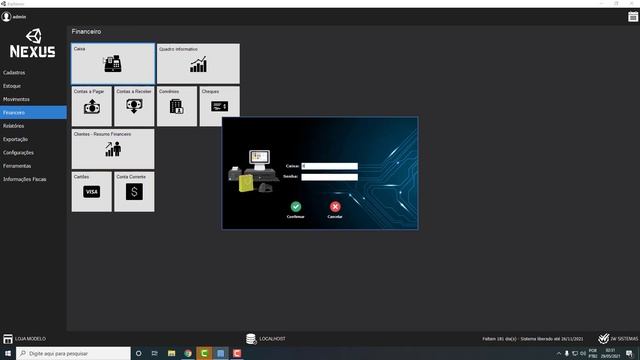This screenshot has height=360, width=640.
Task: Click the LOJA MODELO store label
Action: click(30, 339)
